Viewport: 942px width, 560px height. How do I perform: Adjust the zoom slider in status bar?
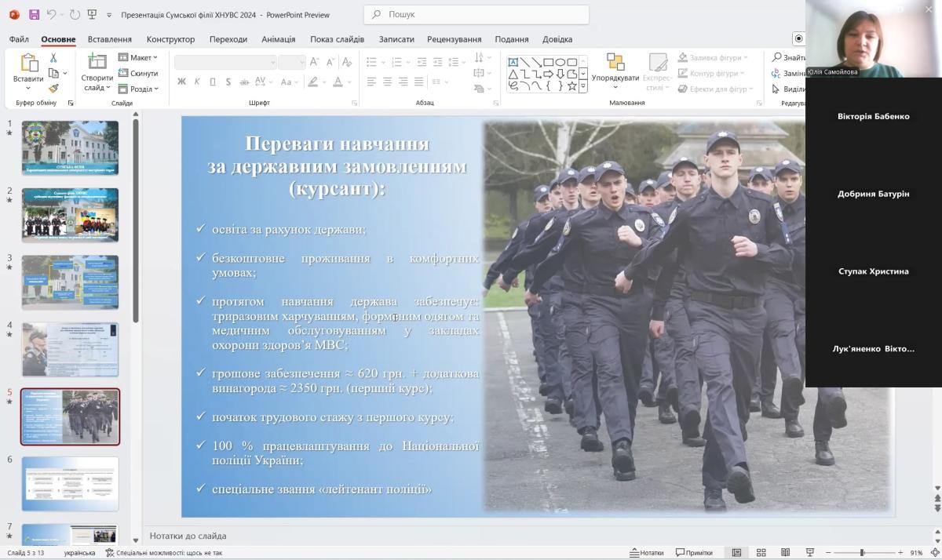click(x=862, y=553)
